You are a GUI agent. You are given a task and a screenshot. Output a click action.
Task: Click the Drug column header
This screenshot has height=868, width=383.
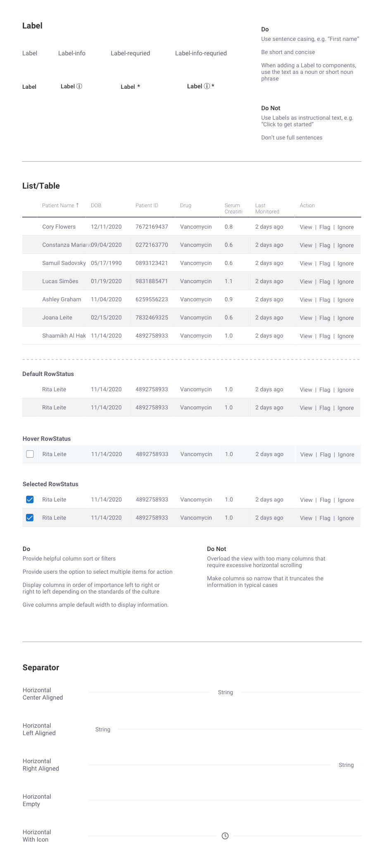186,205
